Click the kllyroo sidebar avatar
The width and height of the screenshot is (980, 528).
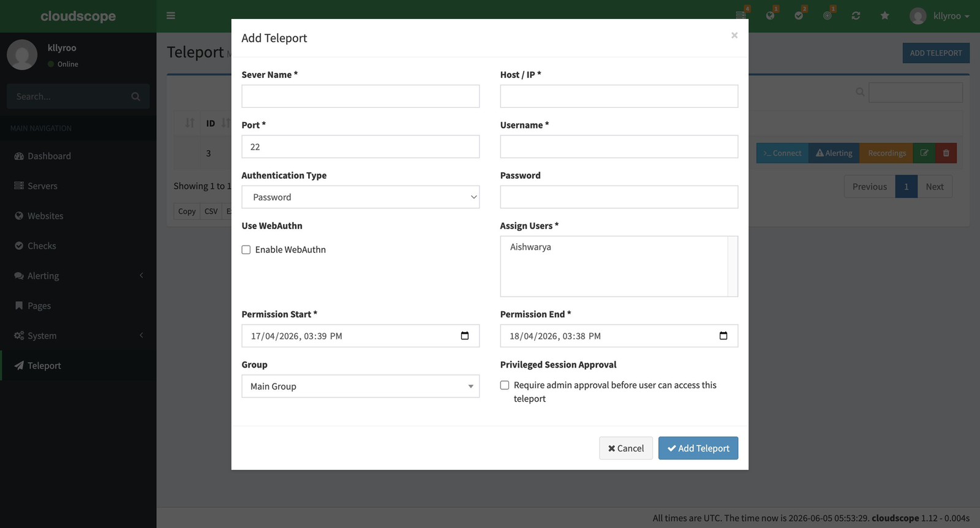coord(22,55)
